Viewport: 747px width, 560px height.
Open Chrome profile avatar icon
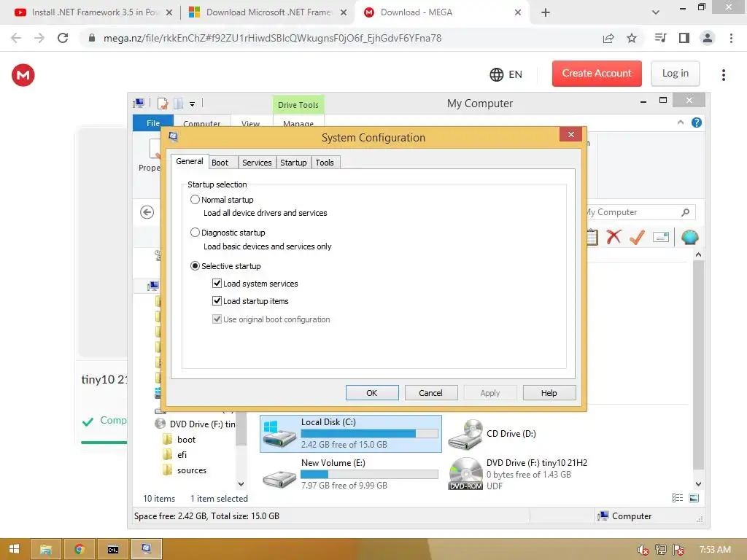708,38
